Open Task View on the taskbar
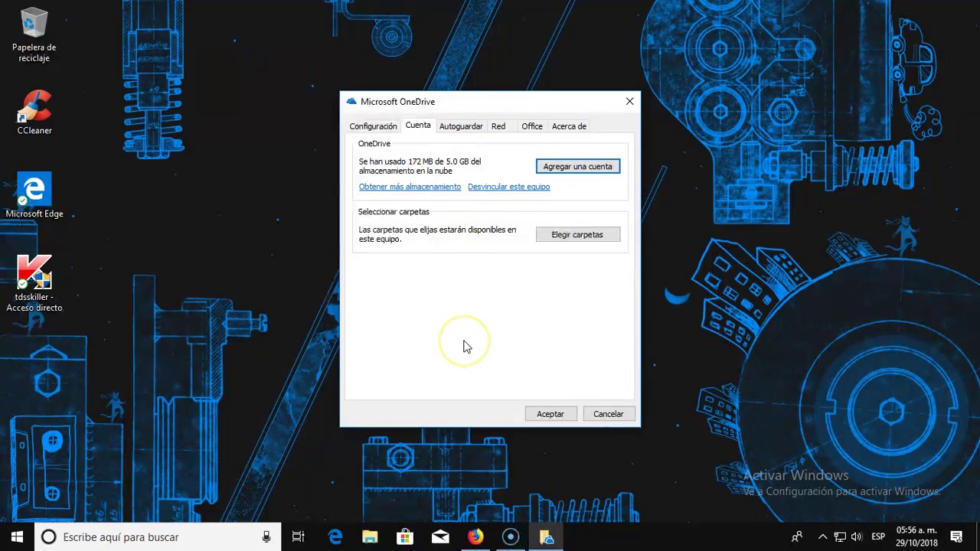Viewport: 980px width, 551px height. point(299,537)
